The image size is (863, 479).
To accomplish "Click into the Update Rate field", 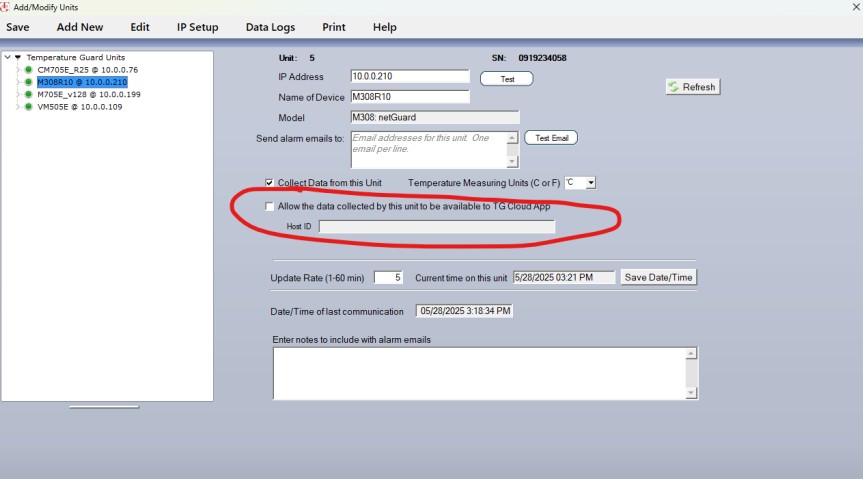I will (387, 277).
